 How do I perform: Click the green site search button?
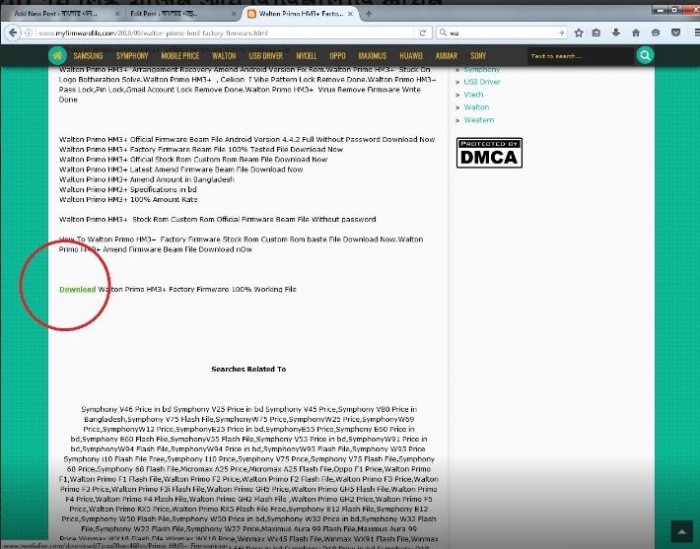point(645,55)
